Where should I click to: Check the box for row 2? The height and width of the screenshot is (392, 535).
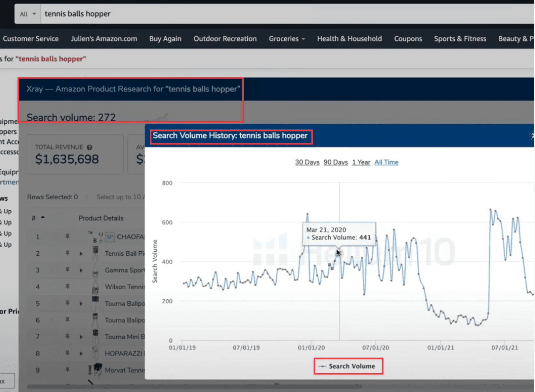(55, 253)
